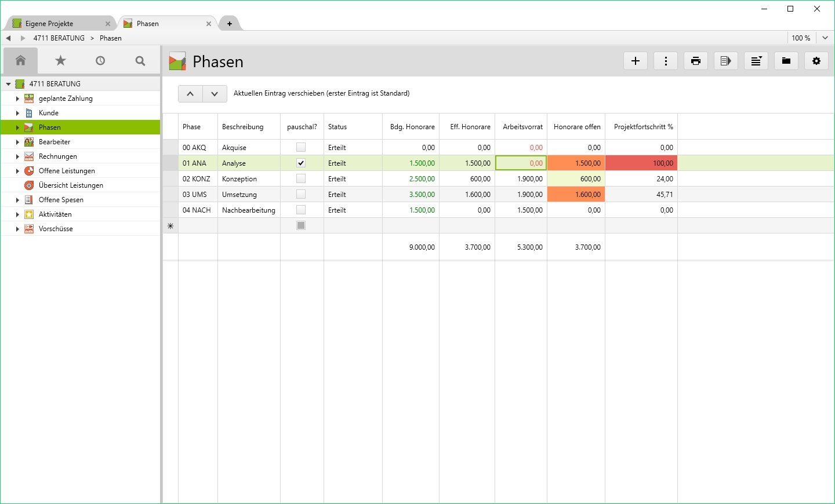Collapse the 4711 BERATUNG root node
The height and width of the screenshot is (504, 835).
8,84
